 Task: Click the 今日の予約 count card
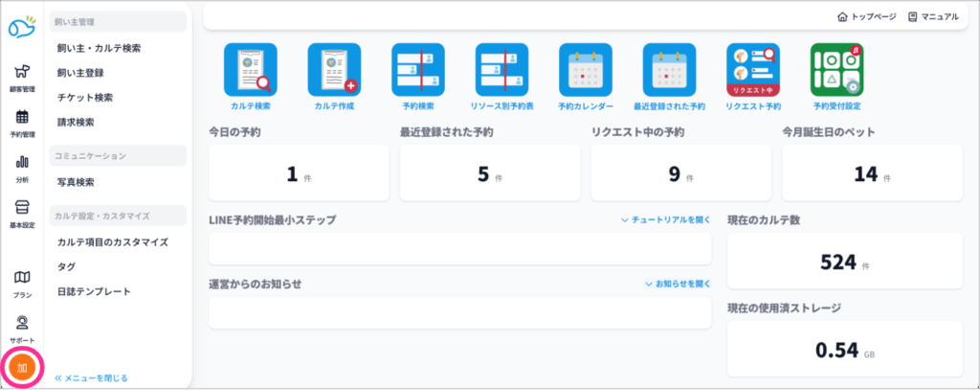pyautogui.click(x=299, y=173)
